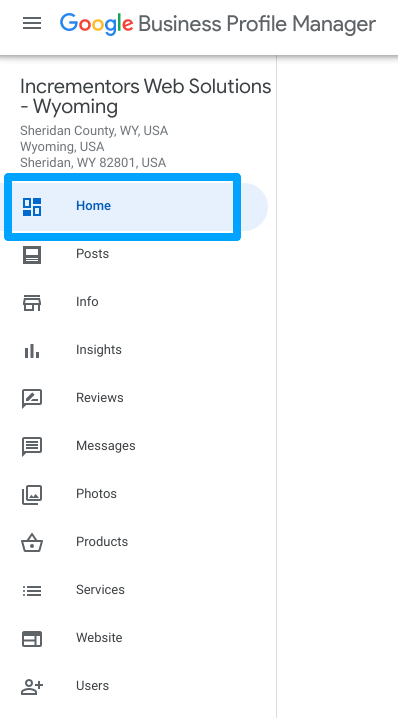Open the hamburger main menu
The width and height of the screenshot is (398, 718).
click(32, 23)
